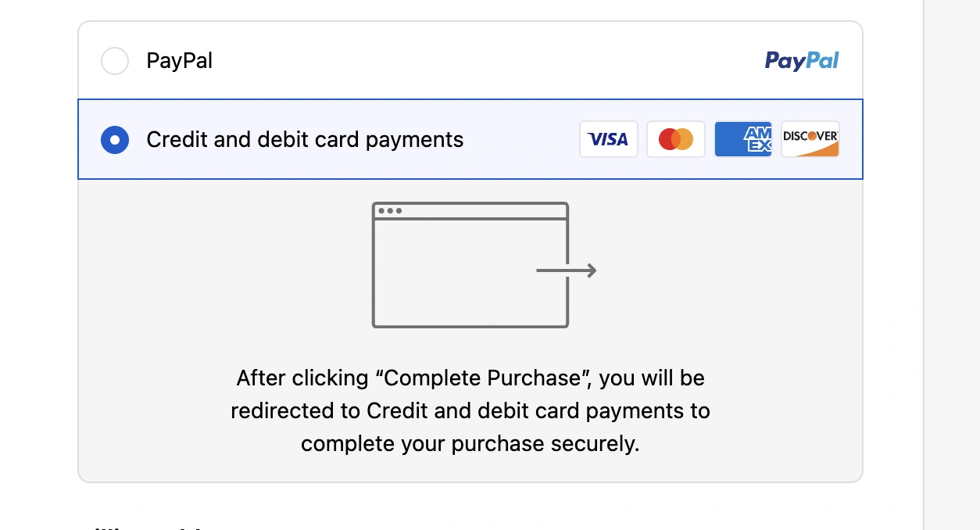Click the "Credit and debit card payments" option label
980x530 pixels.
click(x=305, y=140)
